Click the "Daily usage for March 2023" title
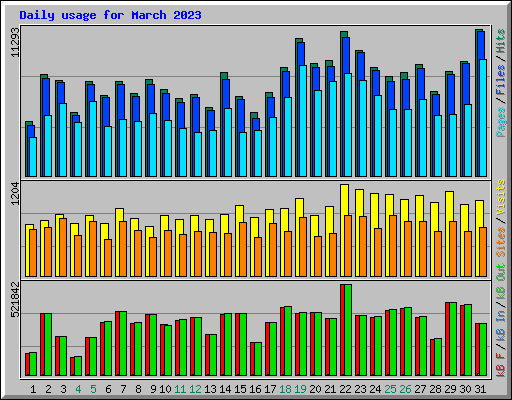This screenshot has width=512, height=400. (x=110, y=15)
